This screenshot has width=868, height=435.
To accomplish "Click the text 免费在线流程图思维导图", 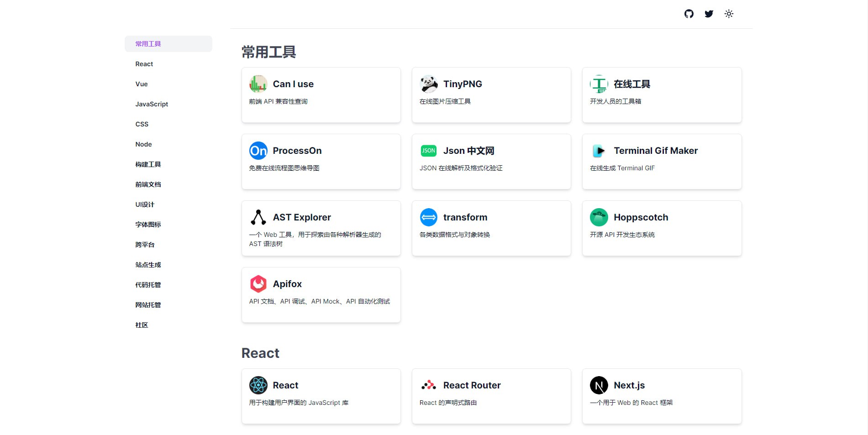I will coord(284,168).
